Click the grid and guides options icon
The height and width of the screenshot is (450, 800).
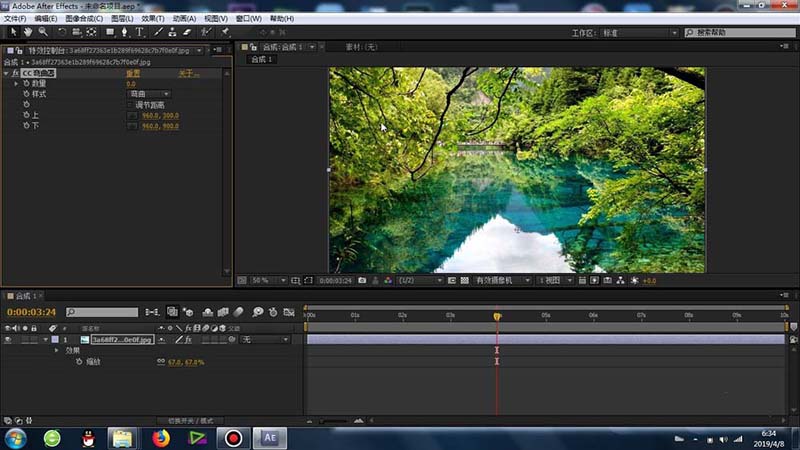[x=295, y=281]
